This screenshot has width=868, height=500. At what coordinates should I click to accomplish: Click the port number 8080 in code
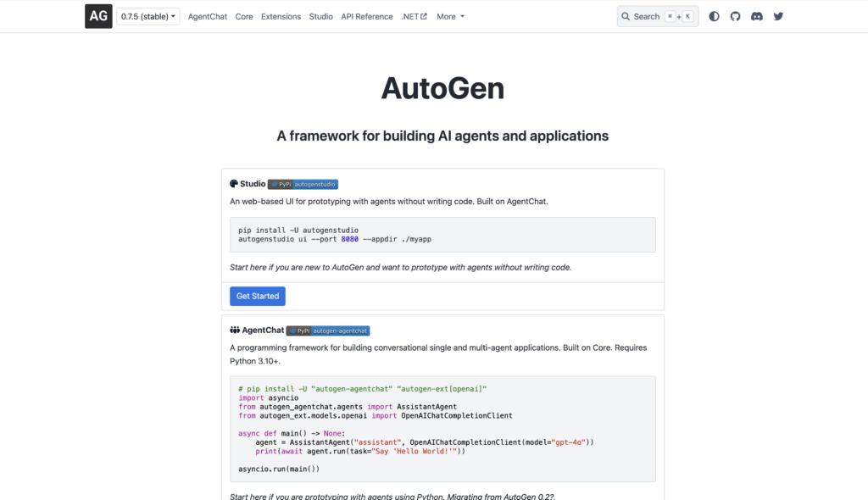(x=349, y=239)
